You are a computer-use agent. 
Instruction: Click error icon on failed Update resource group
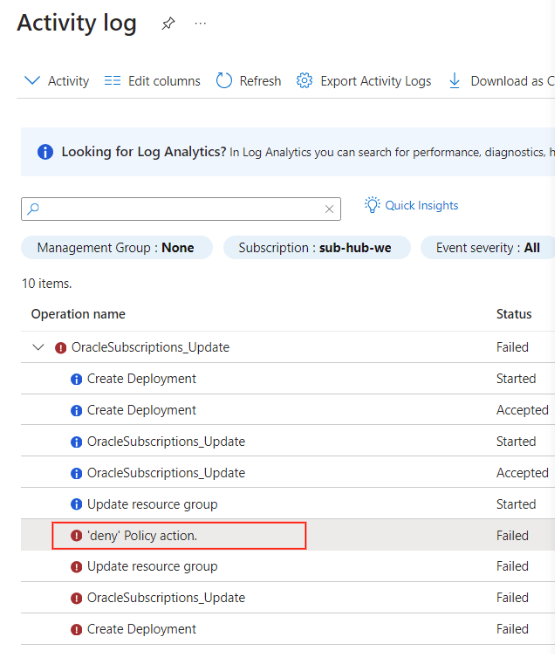tap(76, 567)
